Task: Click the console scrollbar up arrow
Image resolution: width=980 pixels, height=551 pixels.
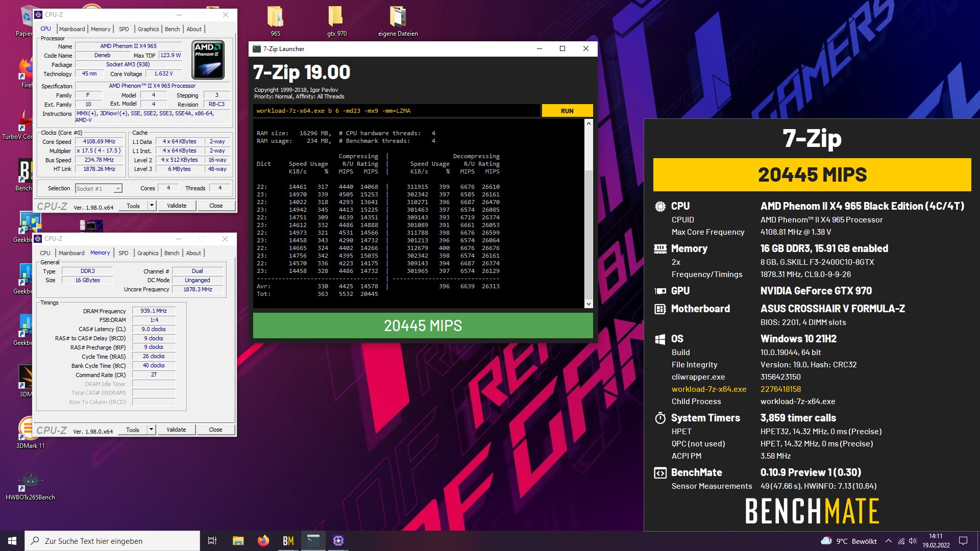Action: click(589, 123)
